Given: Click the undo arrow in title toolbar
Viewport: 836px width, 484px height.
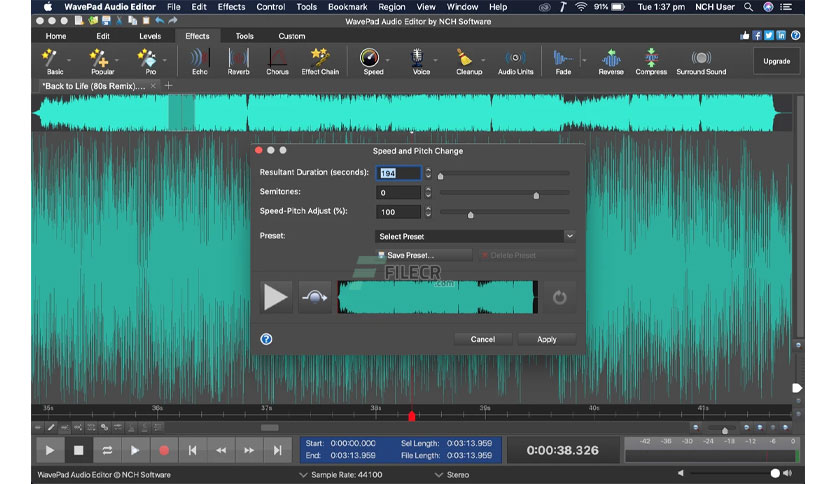Looking at the screenshot, I should click(x=159, y=21).
